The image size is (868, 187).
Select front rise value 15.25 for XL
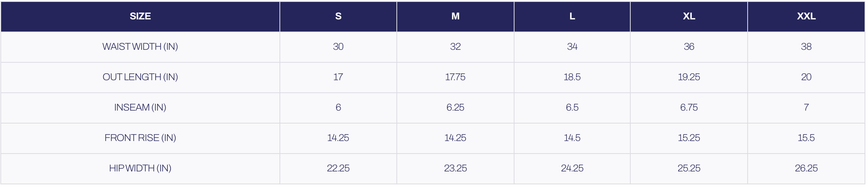(689, 138)
